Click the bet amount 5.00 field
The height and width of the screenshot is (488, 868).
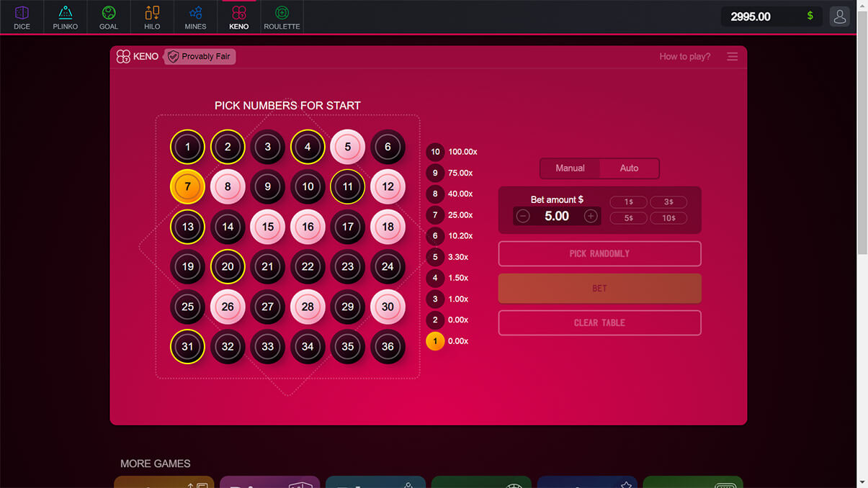pos(557,216)
